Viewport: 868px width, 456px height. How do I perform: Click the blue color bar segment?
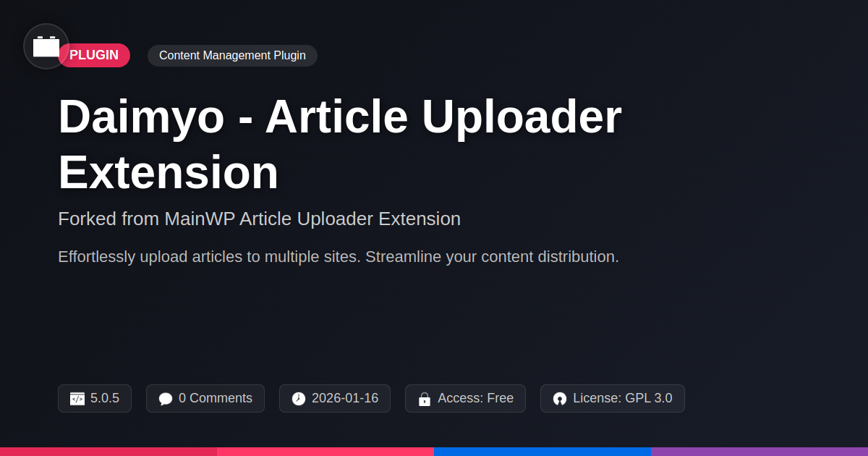(x=542, y=452)
